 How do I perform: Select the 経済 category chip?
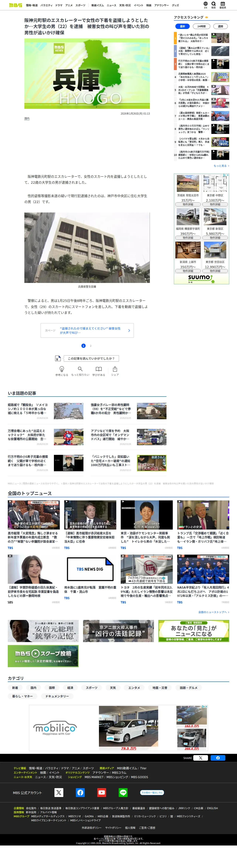(70, 688)
